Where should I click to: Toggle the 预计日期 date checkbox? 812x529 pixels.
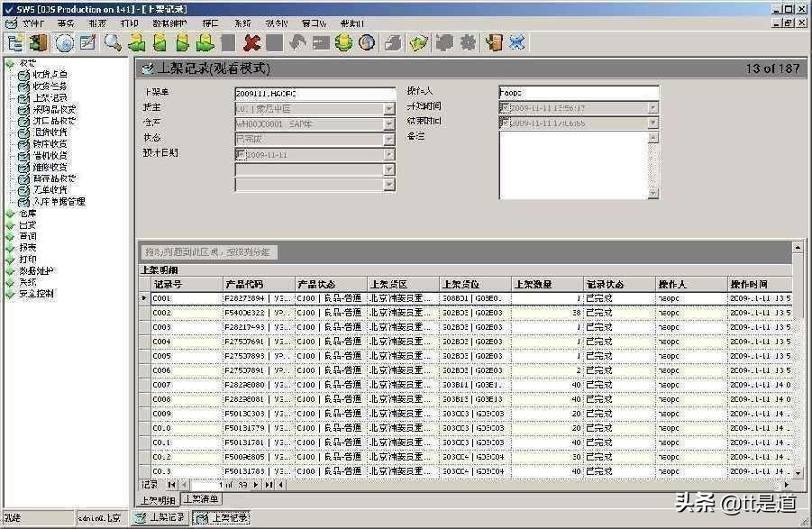click(241, 154)
